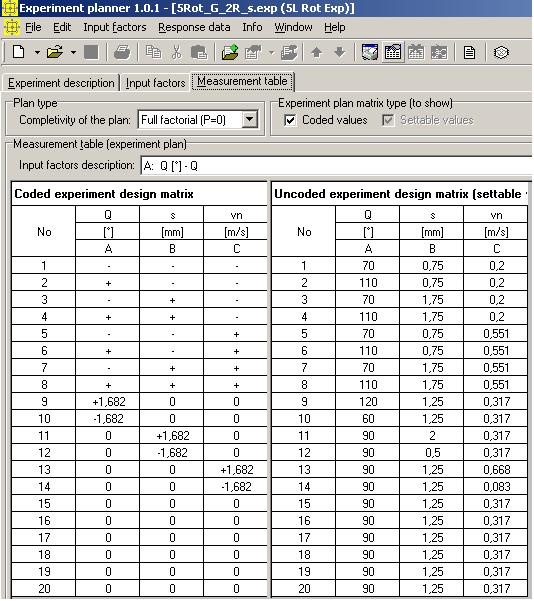Cut selection with the scissors icon
Viewport: 534px width, 601px height.
[x=176, y=52]
